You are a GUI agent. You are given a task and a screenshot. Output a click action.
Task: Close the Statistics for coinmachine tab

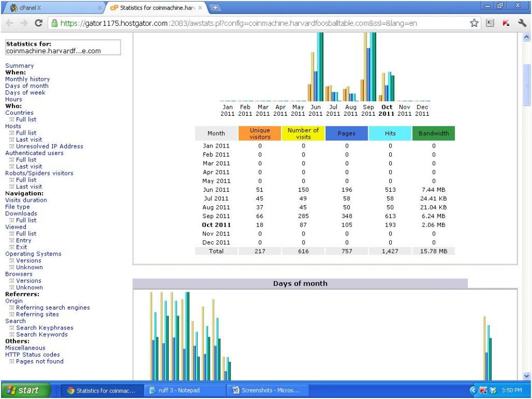click(x=201, y=8)
